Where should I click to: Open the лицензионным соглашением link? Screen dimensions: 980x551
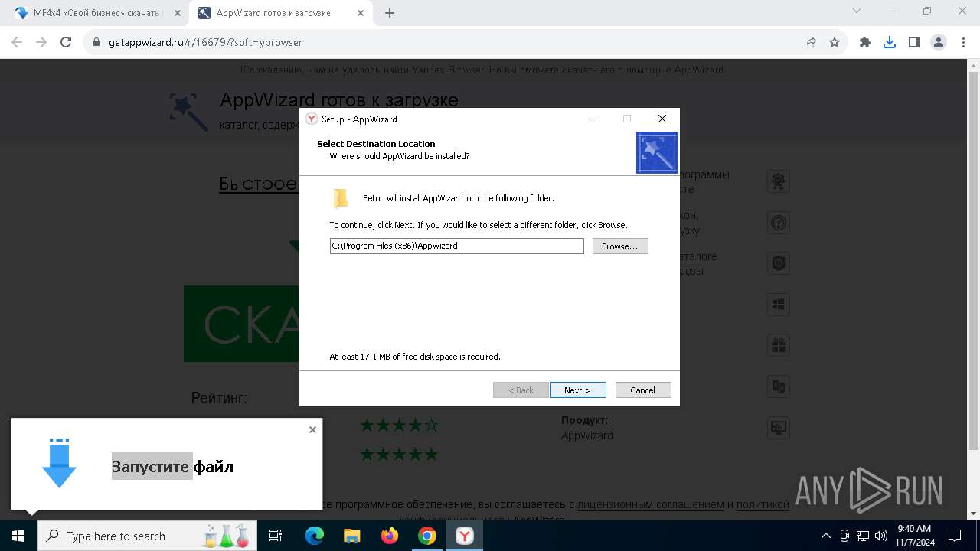point(650,504)
